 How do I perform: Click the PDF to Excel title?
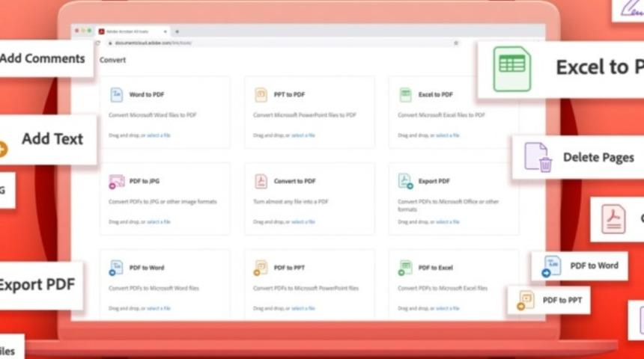pyautogui.click(x=436, y=268)
